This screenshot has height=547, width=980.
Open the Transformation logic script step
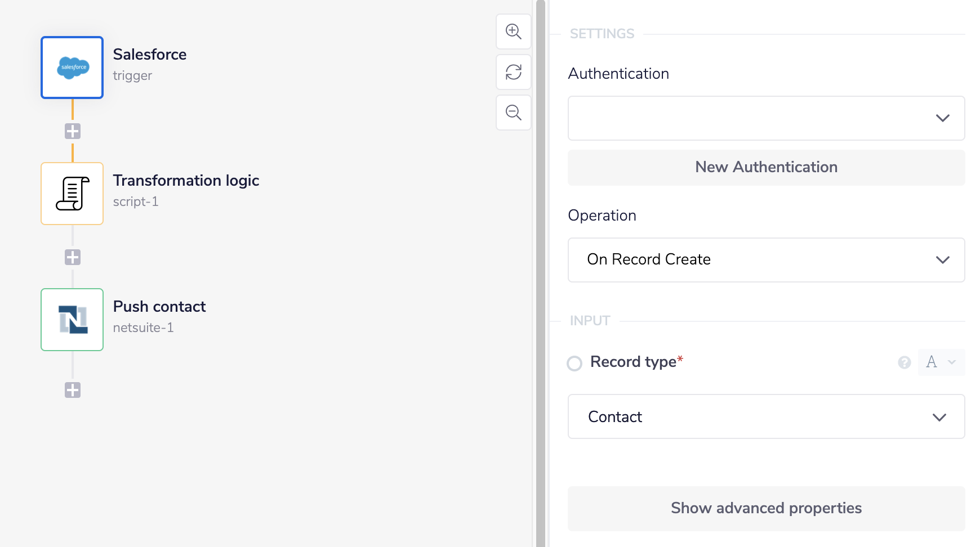coord(72,193)
